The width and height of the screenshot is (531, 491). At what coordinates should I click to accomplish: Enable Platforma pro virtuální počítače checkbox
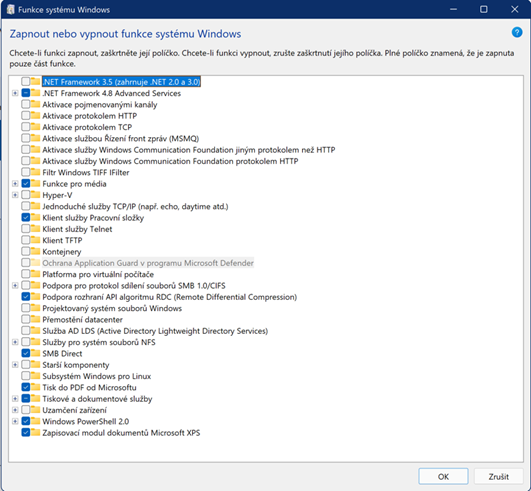click(x=25, y=274)
